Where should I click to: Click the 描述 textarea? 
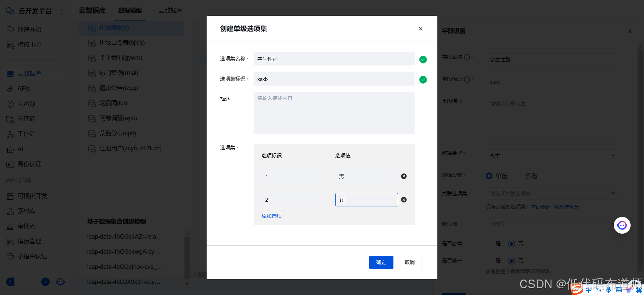(334, 113)
